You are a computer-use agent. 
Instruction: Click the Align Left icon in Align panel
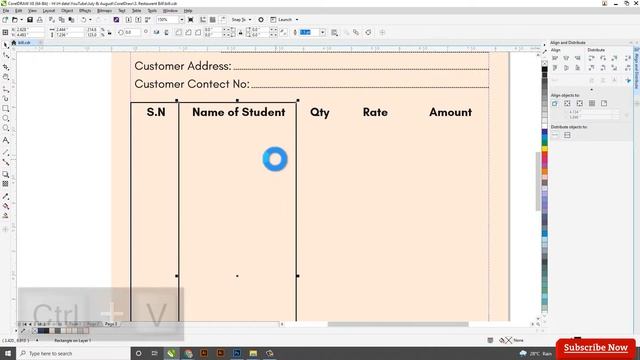555,58
